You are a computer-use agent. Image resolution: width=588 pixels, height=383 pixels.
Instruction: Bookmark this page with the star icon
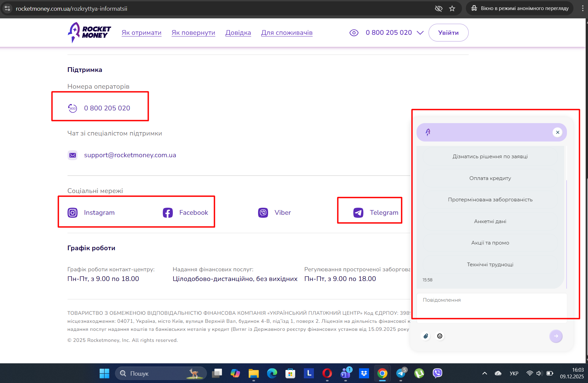tap(452, 8)
